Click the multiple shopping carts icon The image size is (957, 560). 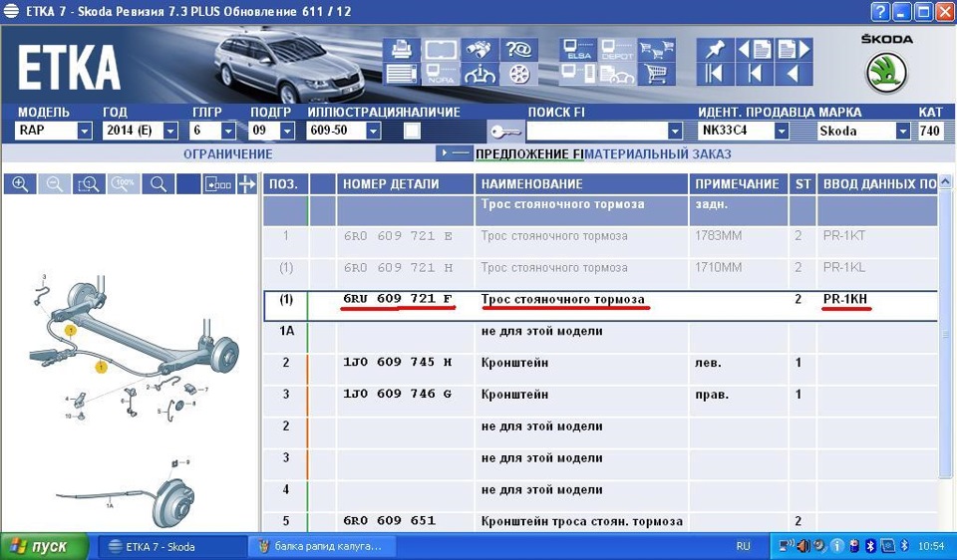[656, 49]
